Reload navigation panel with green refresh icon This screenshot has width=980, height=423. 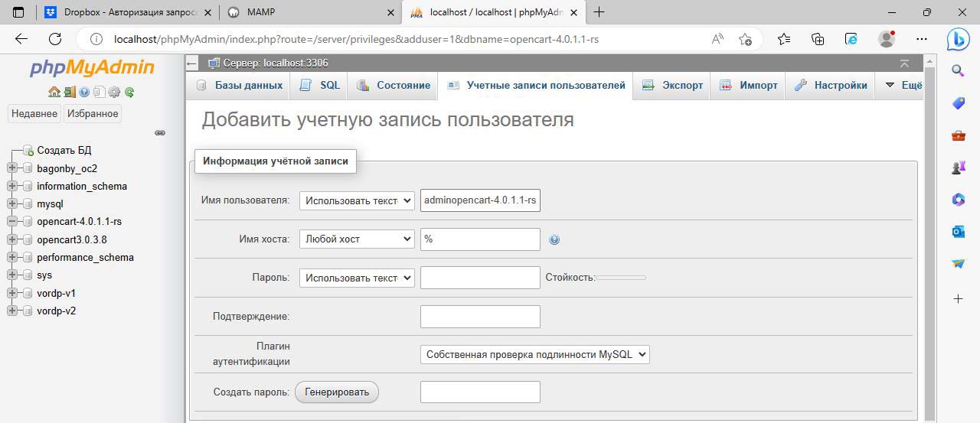(x=129, y=92)
